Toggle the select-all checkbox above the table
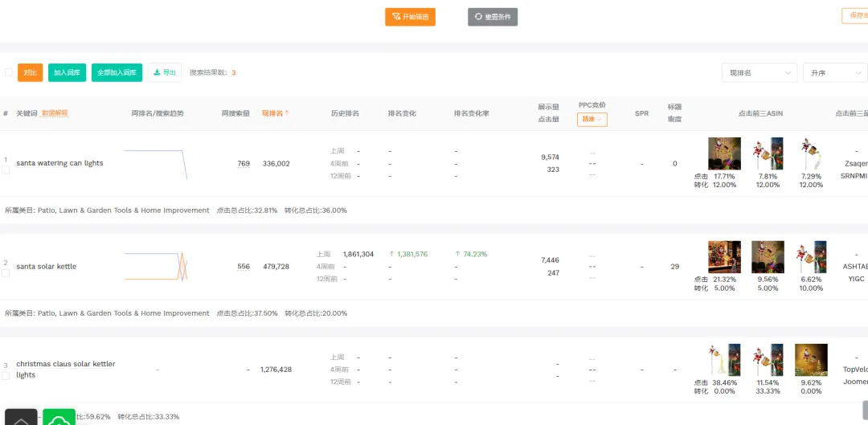The height and width of the screenshot is (425, 868). 9,72
